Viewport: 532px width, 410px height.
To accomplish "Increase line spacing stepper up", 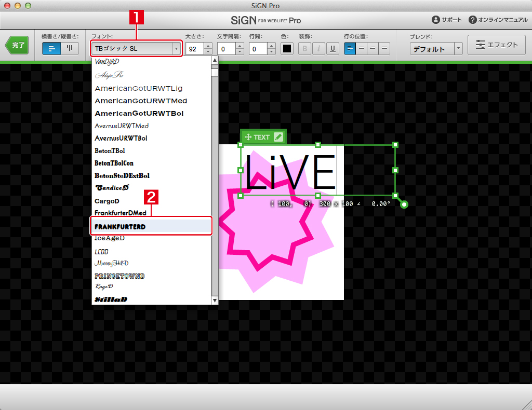I will coord(271,45).
